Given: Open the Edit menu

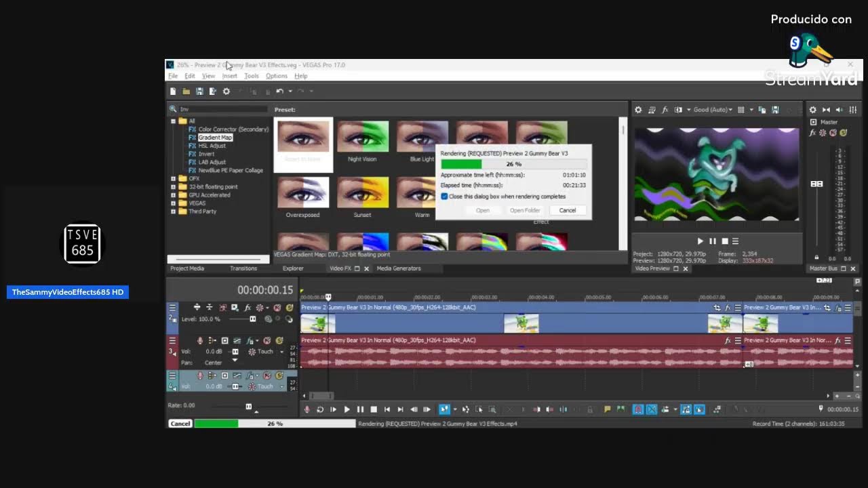Looking at the screenshot, I should (190, 76).
